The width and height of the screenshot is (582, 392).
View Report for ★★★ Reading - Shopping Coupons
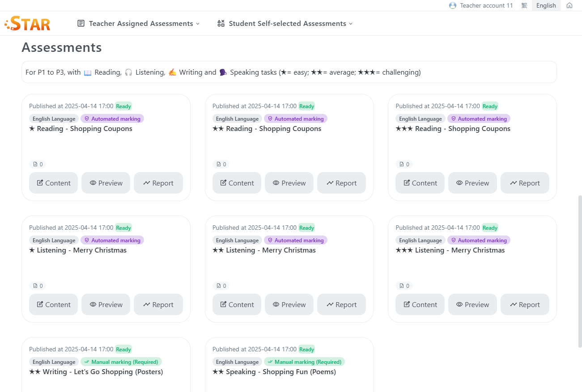point(524,183)
